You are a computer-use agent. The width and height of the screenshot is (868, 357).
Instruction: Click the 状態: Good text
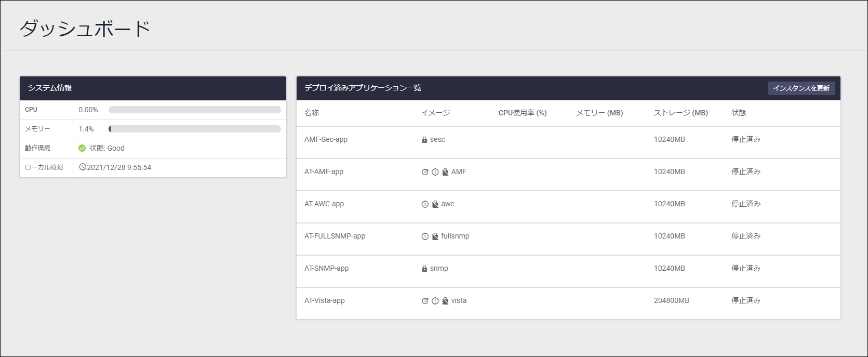[107, 148]
